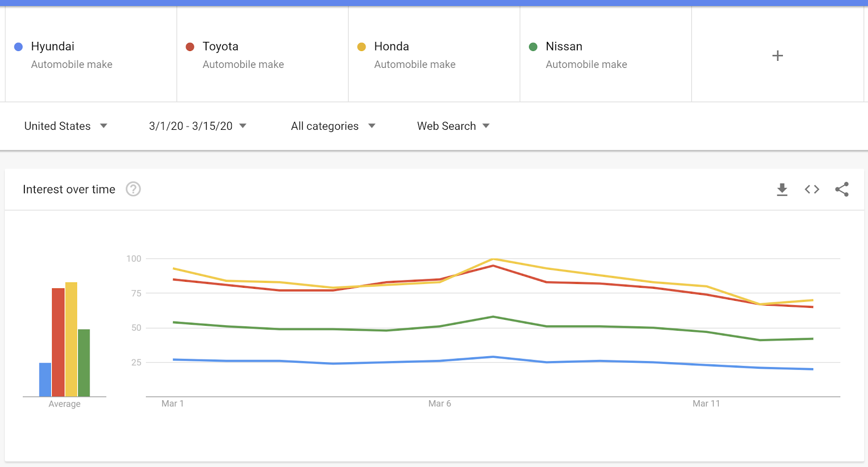
Task: Open the United States region dropdown
Action: pos(66,126)
